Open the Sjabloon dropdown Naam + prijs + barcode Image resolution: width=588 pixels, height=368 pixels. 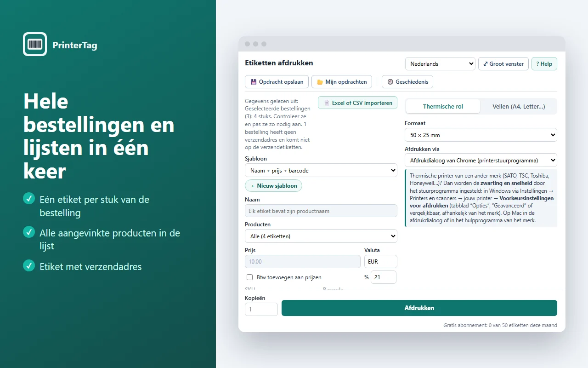click(321, 171)
